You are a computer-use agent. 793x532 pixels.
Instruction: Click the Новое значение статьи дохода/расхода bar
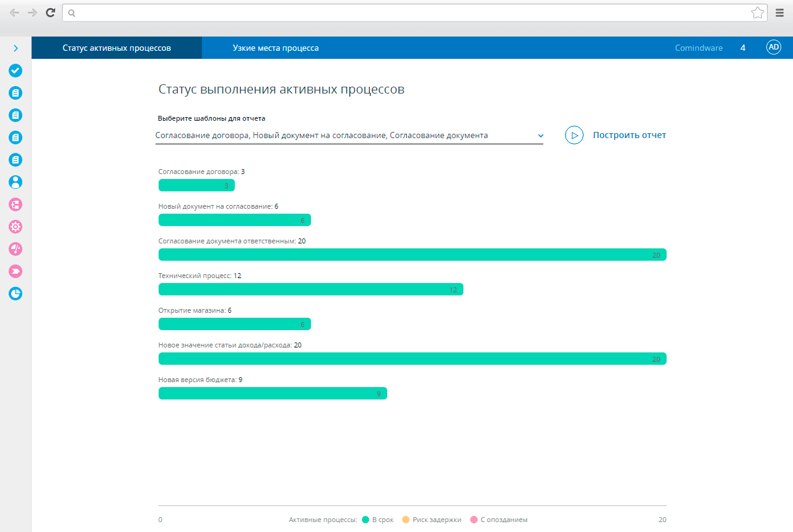point(413,359)
